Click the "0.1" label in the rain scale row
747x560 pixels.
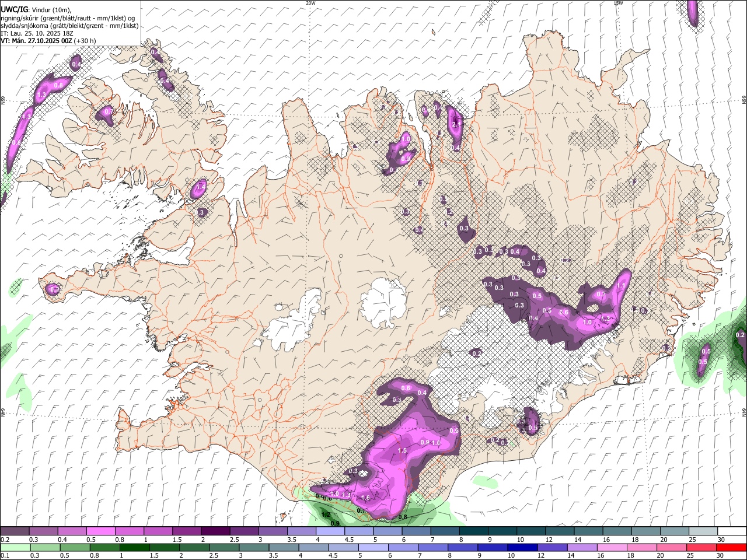[5, 556]
